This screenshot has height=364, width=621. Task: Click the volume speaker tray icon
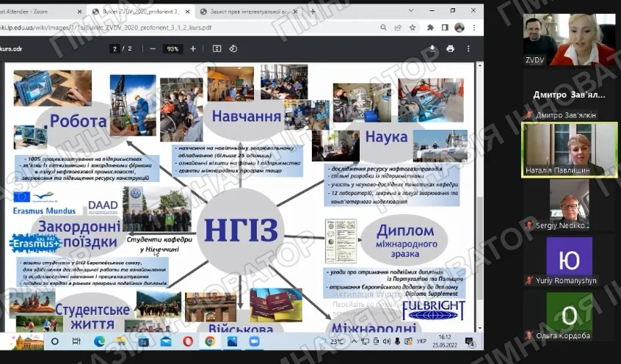[387, 341]
